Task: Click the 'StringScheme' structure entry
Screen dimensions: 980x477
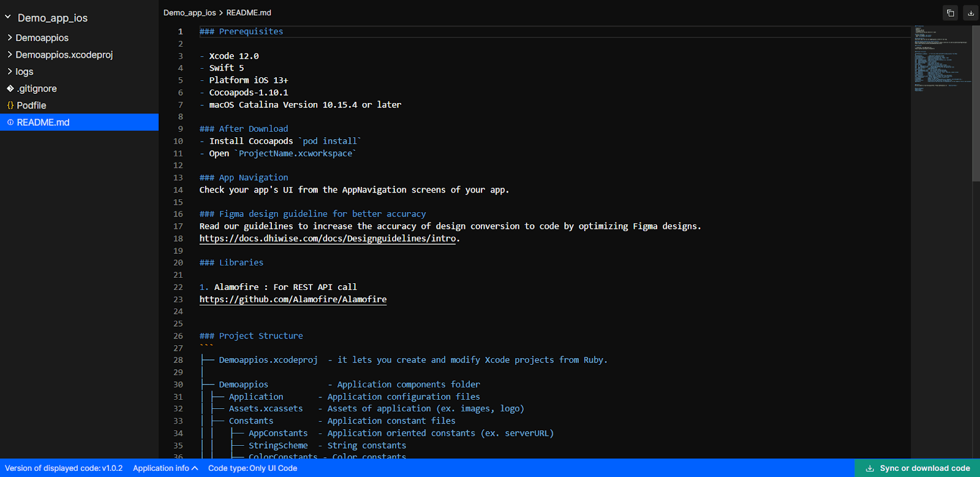Action: 278,446
